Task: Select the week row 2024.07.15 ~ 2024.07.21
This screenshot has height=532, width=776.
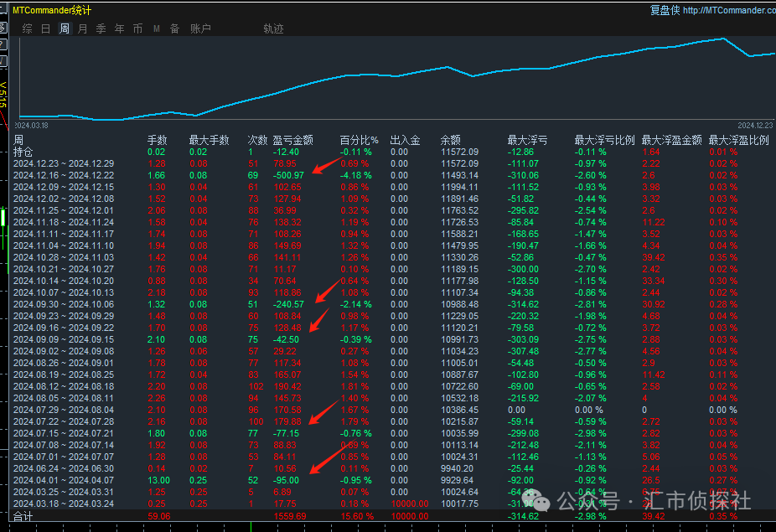Action: click(64, 433)
